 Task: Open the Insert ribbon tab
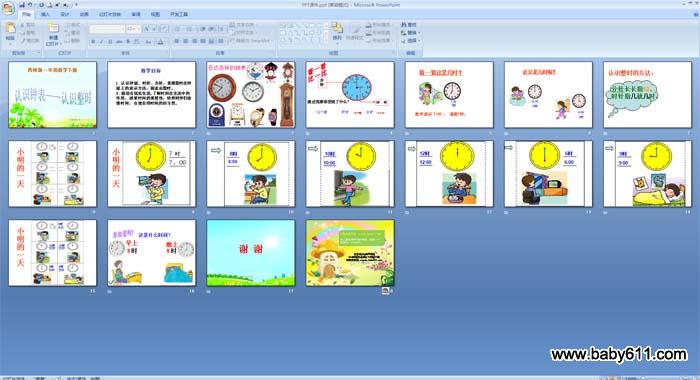[x=45, y=14]
